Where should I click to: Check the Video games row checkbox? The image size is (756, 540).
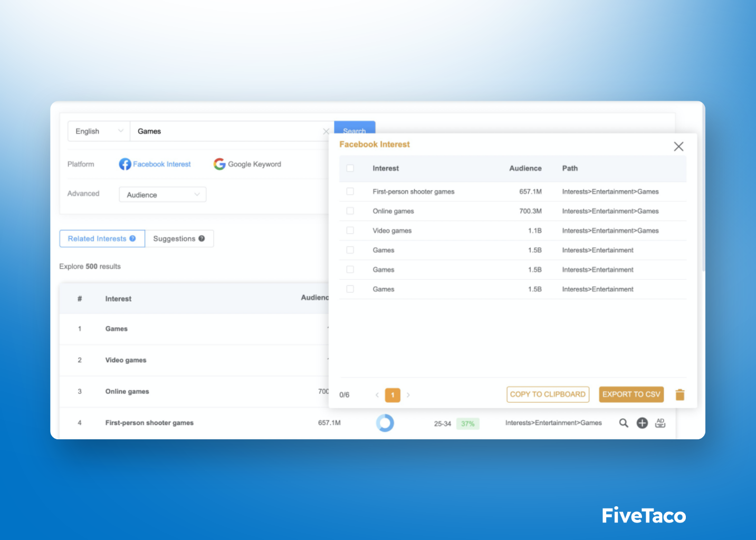(350, 230)
